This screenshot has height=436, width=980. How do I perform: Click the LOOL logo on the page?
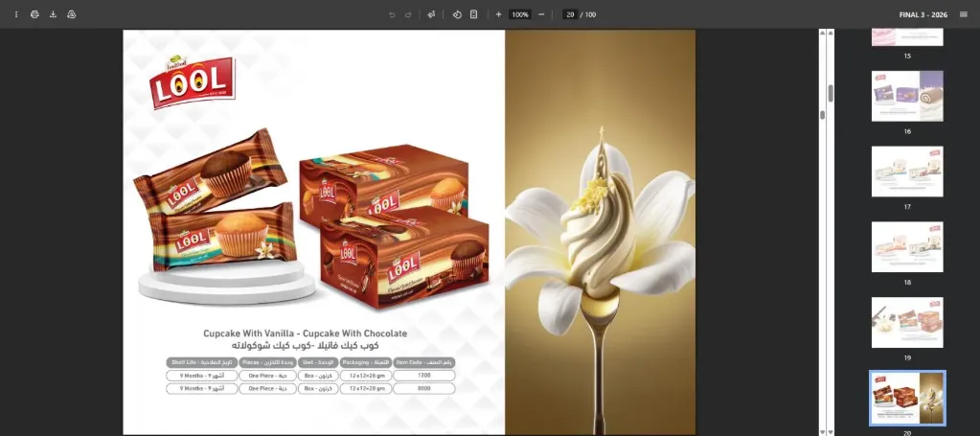coord(192,82)
